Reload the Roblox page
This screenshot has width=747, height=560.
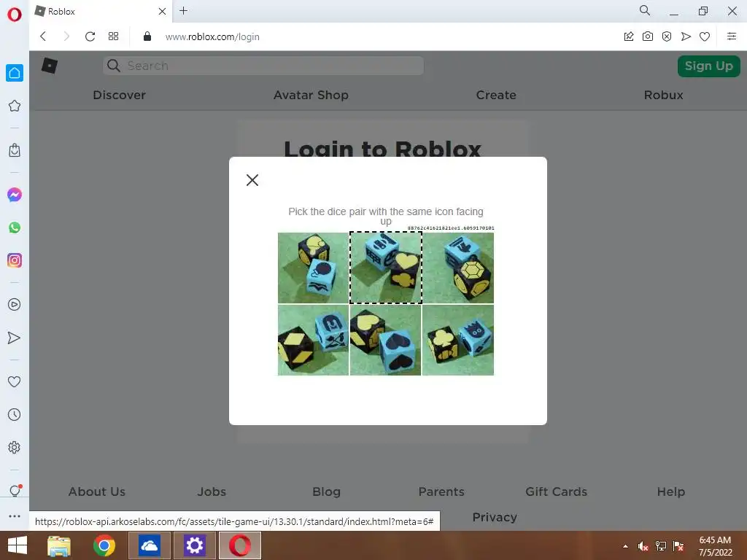(90, 36)
